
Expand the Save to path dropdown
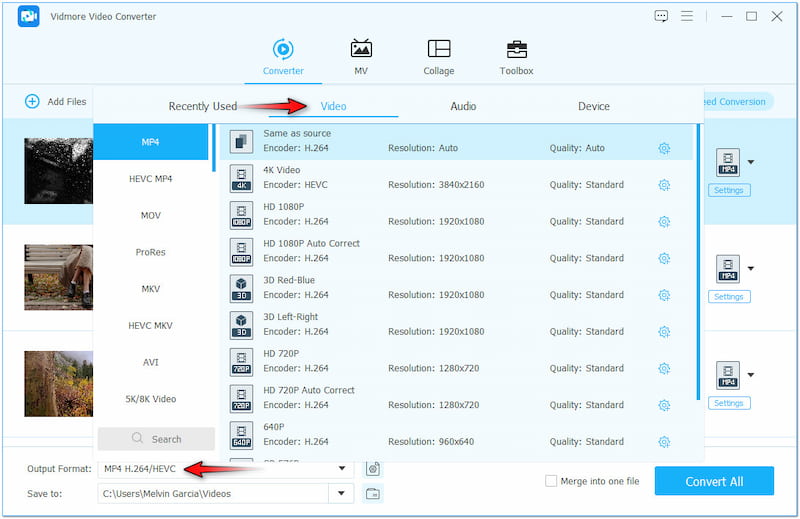coord(343,493)
